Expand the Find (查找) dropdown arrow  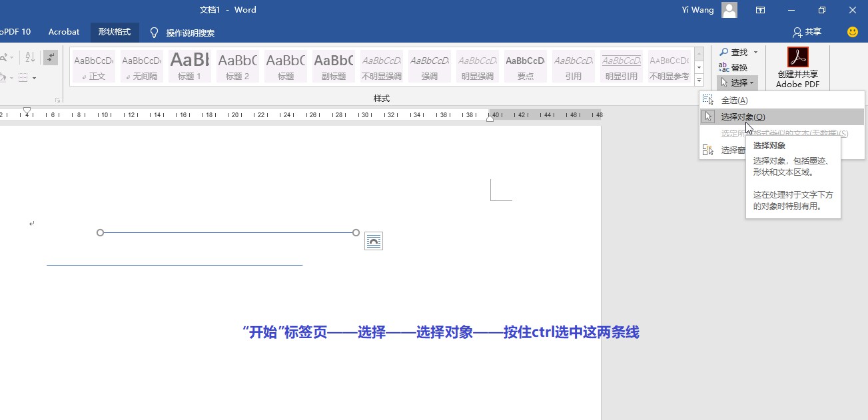pos(755,52)
